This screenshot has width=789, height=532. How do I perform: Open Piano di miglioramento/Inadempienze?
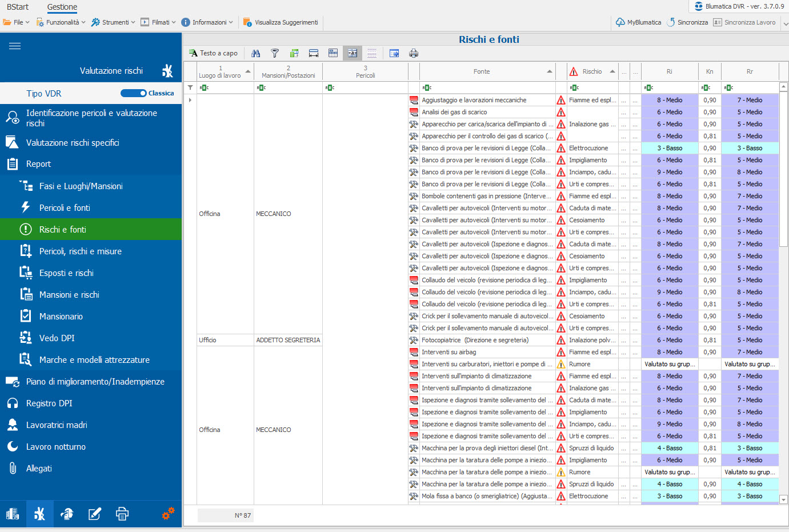(91, 382)
